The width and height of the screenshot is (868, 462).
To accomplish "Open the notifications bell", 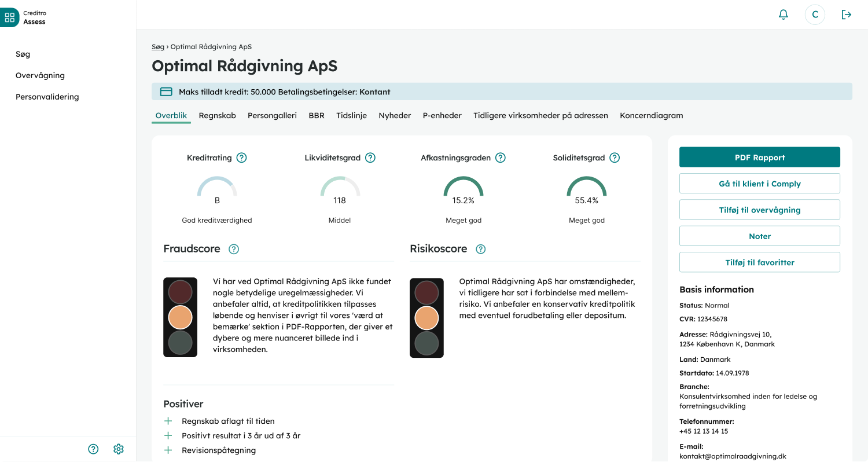I will coord(784,14).
